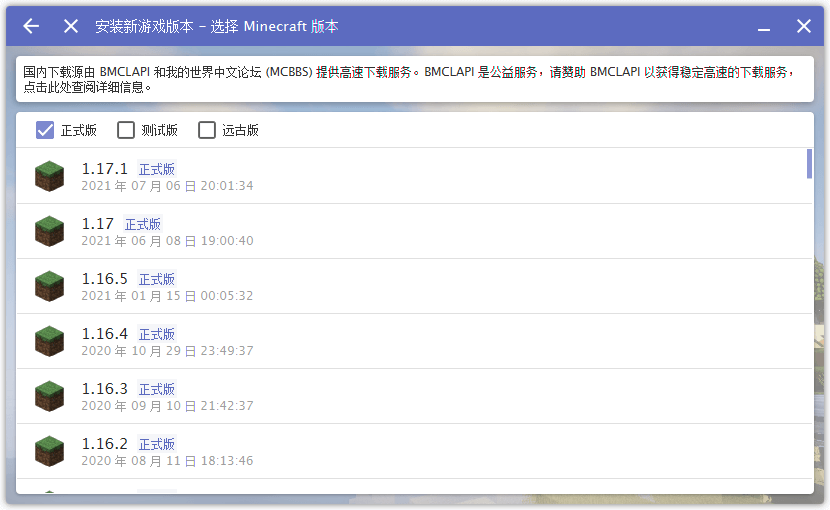The image size is (830, 510).
Task: Click the grass block icon for 1.17
Action: pos(49,231)
